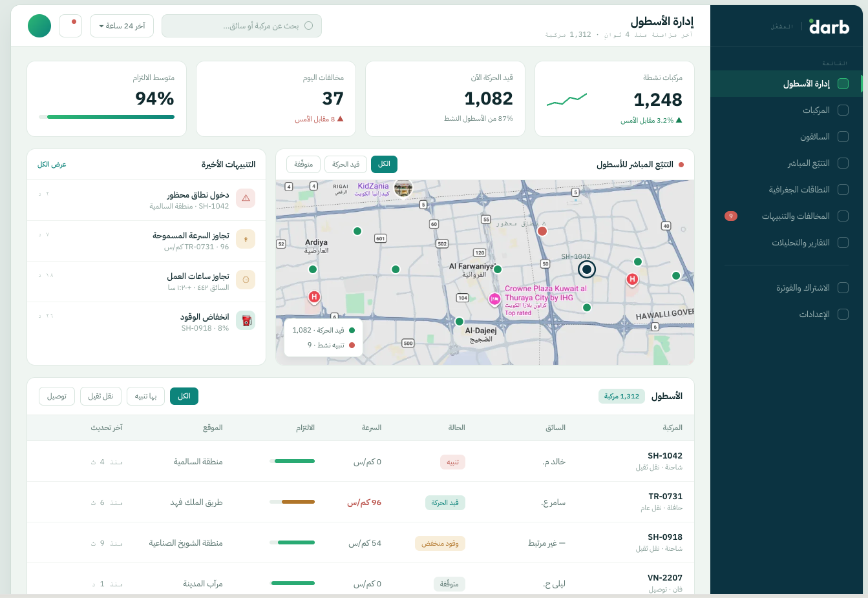Select الكل fleet table filter
The width and height of the screenshot is (868, 598).
tap(184, 396)
